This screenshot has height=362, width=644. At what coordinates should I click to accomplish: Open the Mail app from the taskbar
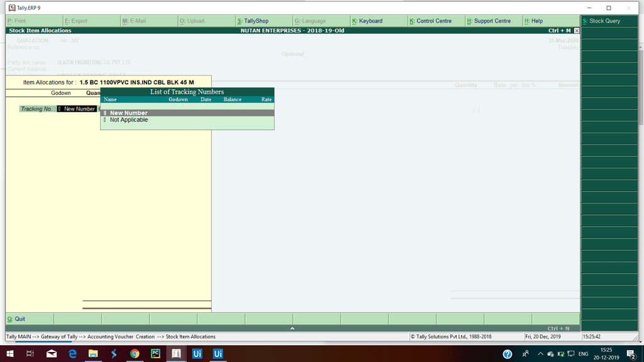52,353
